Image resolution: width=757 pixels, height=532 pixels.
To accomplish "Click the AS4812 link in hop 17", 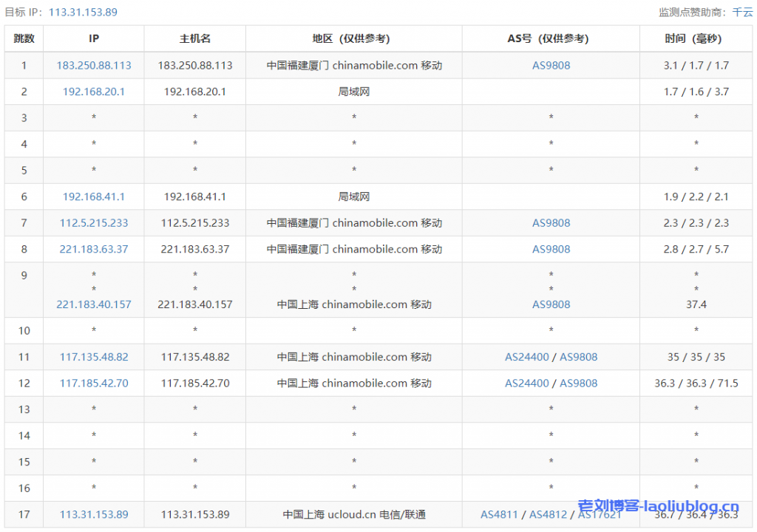I will point(548,514).
